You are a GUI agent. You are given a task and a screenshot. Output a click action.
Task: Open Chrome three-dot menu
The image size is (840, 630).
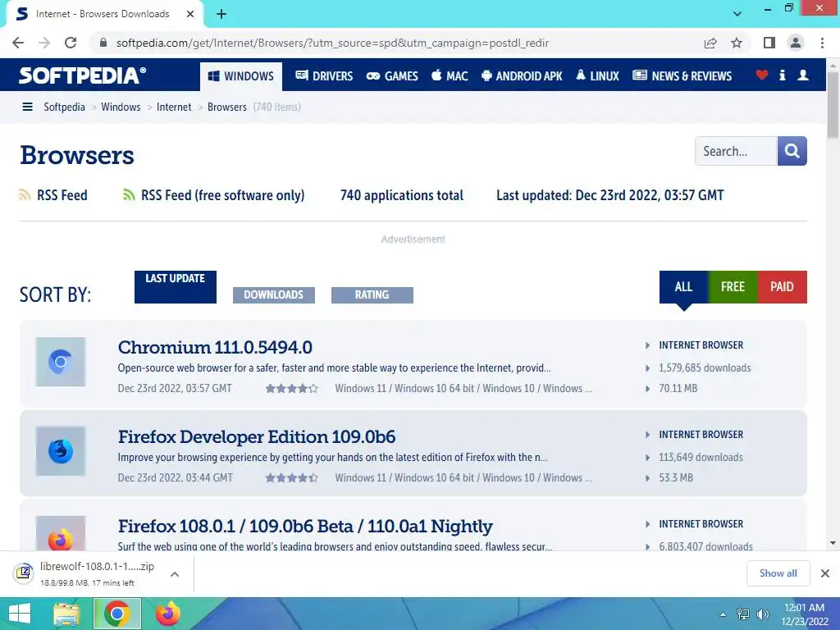point(822,43)
